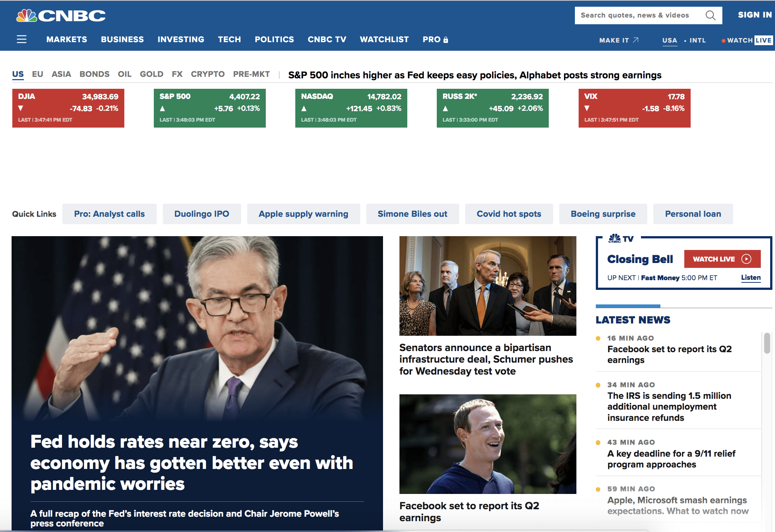The image size is (775, 532).
Task: Click the Latest News scrollbar thumb
Action: point(767,343)
